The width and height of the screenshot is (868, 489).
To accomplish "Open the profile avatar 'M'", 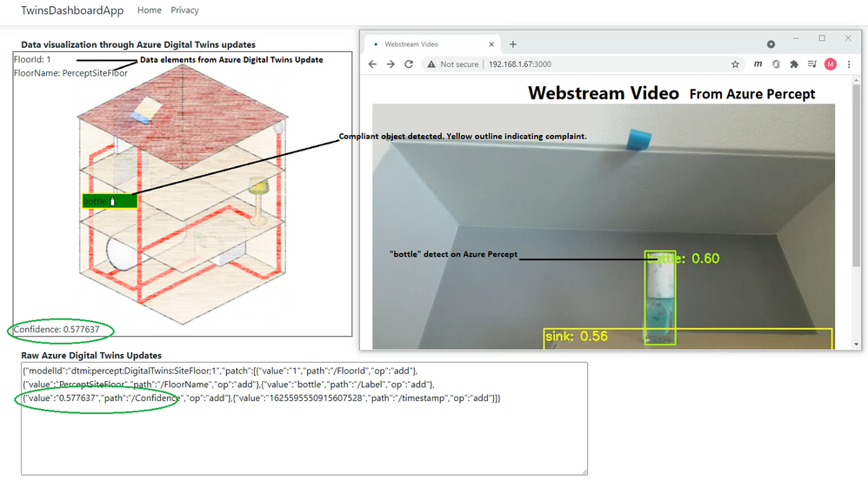I will point(831,64).
